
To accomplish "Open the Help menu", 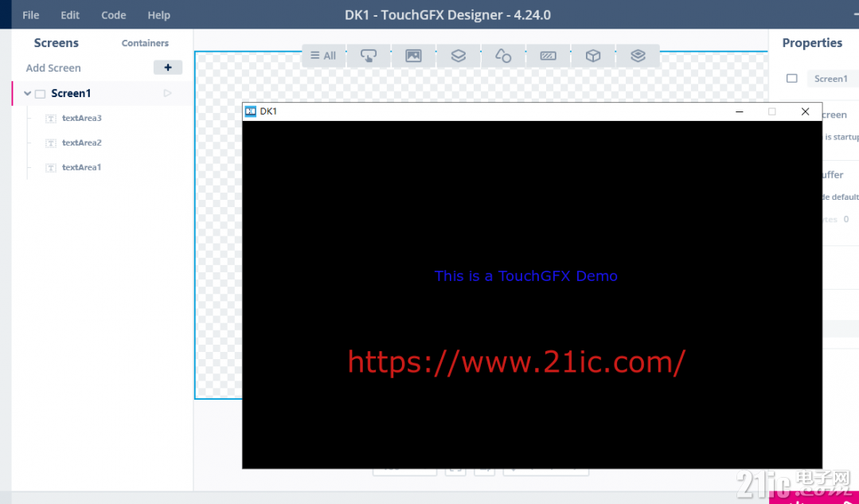I will 159,15.
